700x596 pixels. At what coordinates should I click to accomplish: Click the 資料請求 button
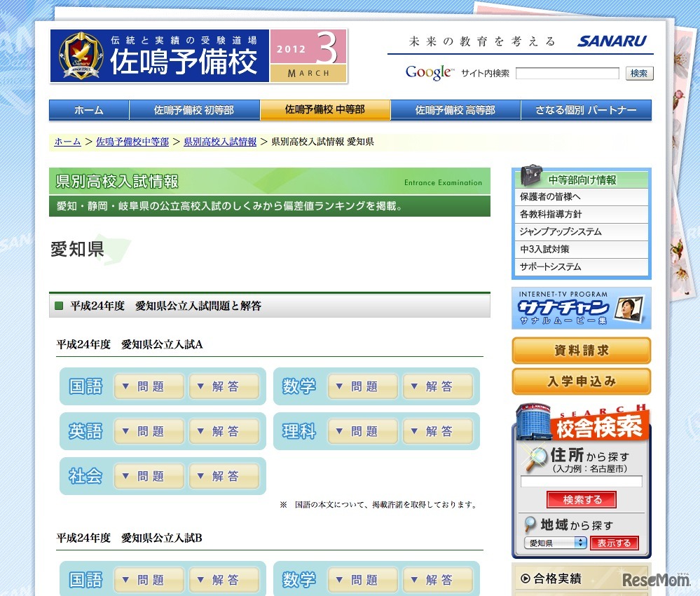click(580, 351)
